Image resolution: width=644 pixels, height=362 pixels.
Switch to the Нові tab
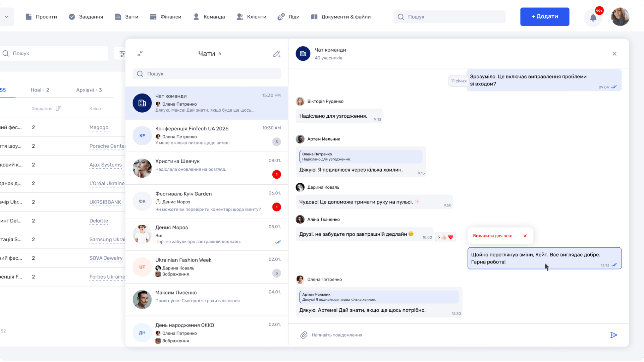[40, 90]
